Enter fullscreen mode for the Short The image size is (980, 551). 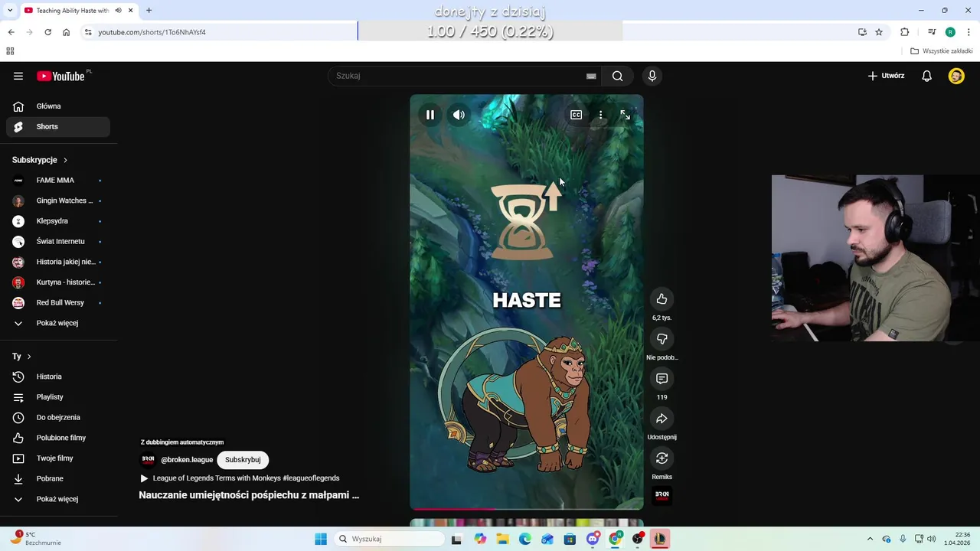tap(626, 115)
